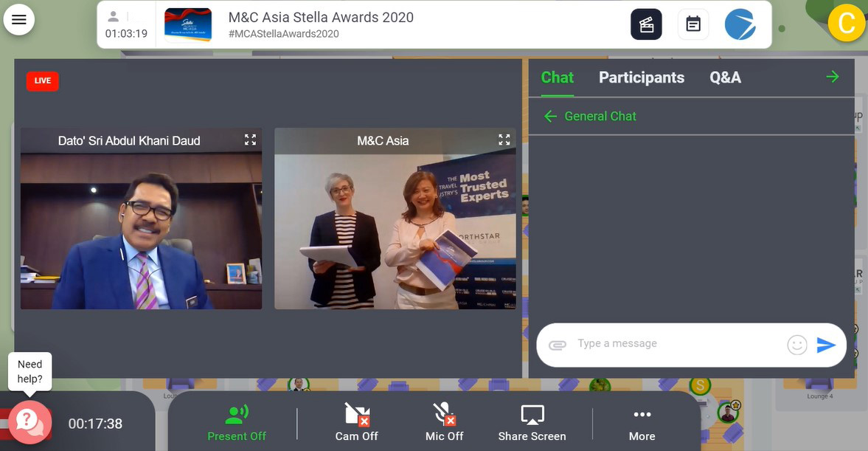Image resolution: width=868 pixels, height=451 pixels.
Task: Open the M&C Asia event banner thumbnail
Action: click(x=188, y=25)
